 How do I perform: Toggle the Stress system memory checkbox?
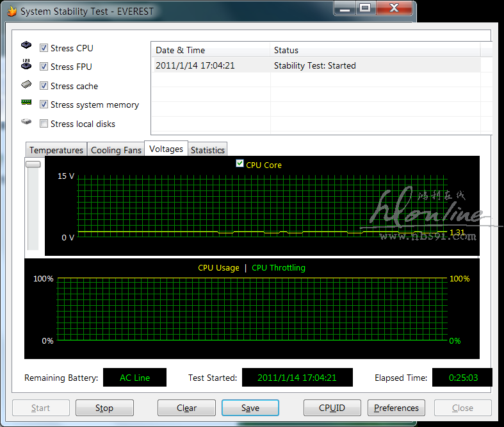[x=44, y=105]
